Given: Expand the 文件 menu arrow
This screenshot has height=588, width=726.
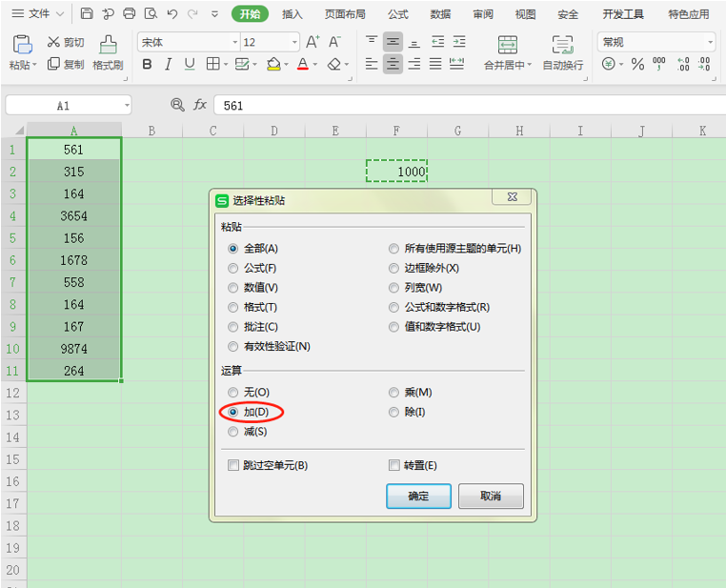Looking at the screenshot, I should (60, 14).
